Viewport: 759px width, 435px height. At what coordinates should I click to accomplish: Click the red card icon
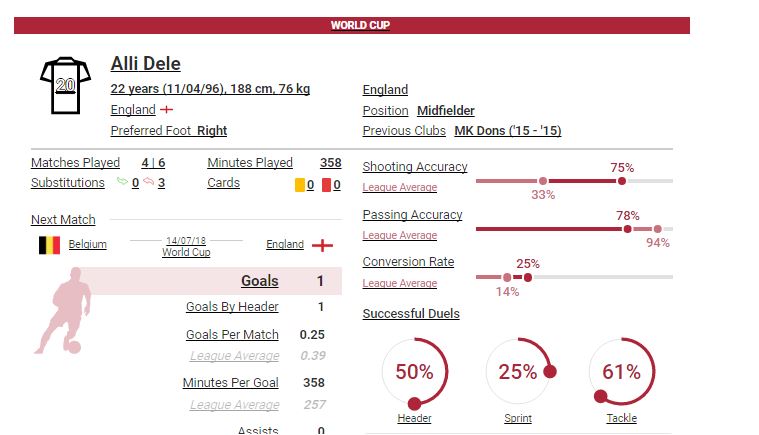tap(327, 185)
